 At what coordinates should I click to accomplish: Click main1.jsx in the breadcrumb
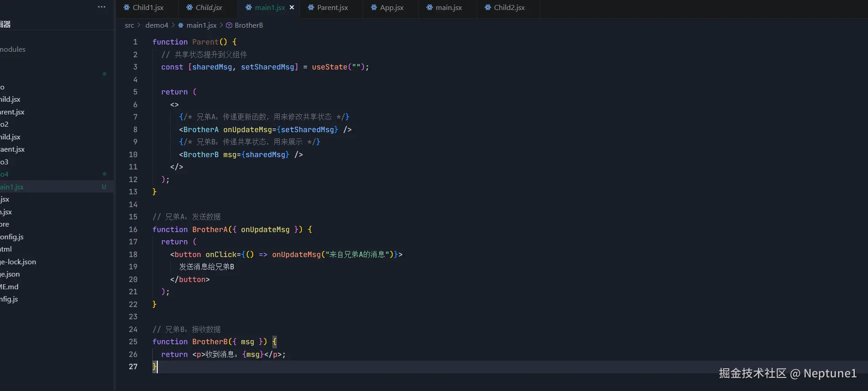pyautogui.click(x=201, y=25)
